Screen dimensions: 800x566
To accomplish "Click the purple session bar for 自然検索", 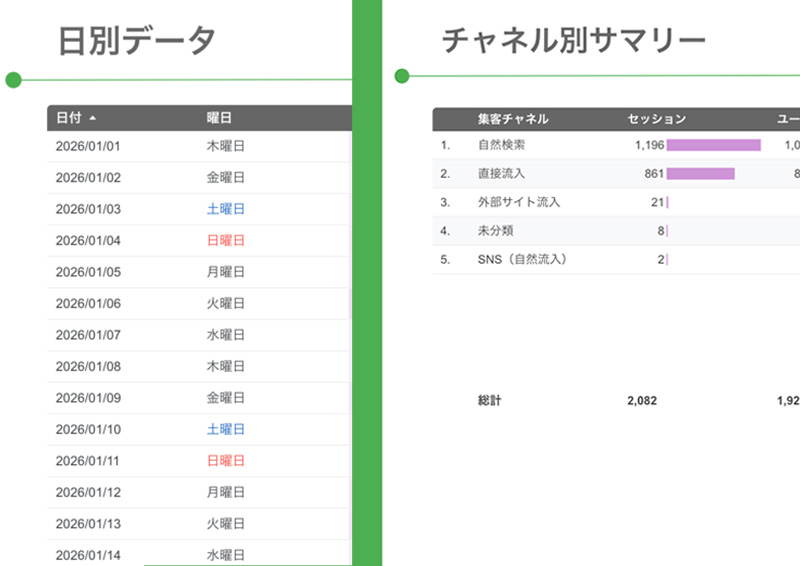I will tap(713, 145).
